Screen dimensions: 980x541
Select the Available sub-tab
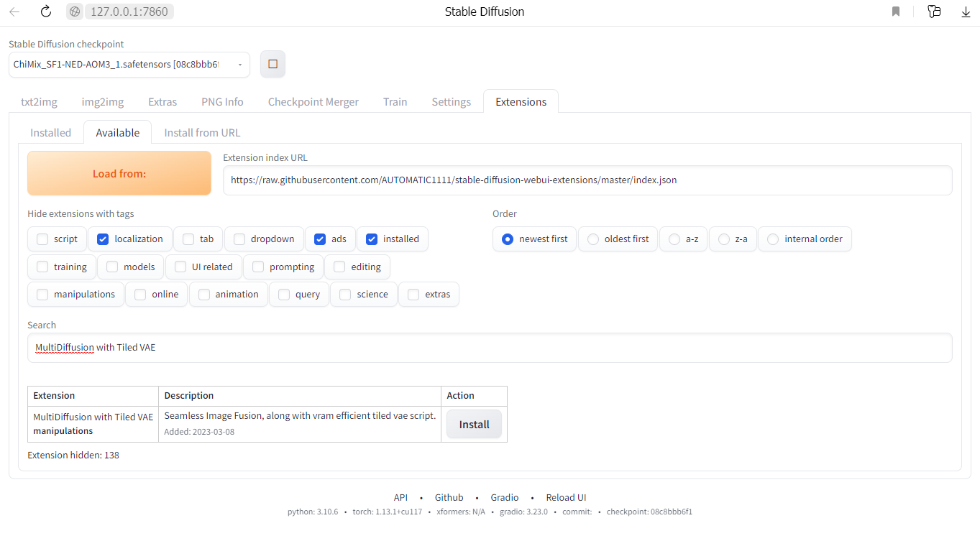click(x=118, y=133)
